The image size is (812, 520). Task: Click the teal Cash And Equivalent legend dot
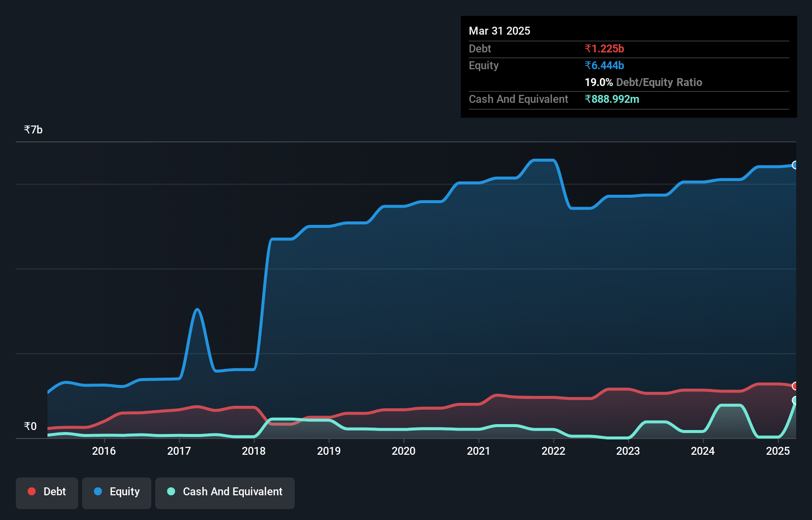171,491
